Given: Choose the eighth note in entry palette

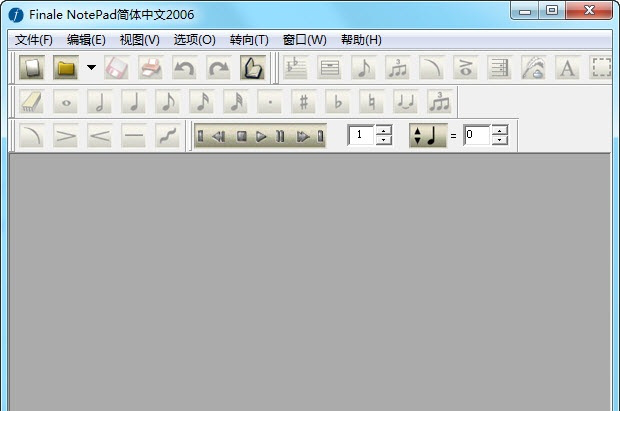Looking at the screenshot, I should tap(168, 102).
